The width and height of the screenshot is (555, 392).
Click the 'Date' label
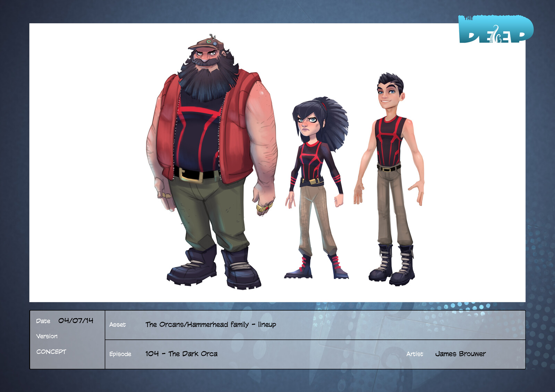[x=43, y=321]
